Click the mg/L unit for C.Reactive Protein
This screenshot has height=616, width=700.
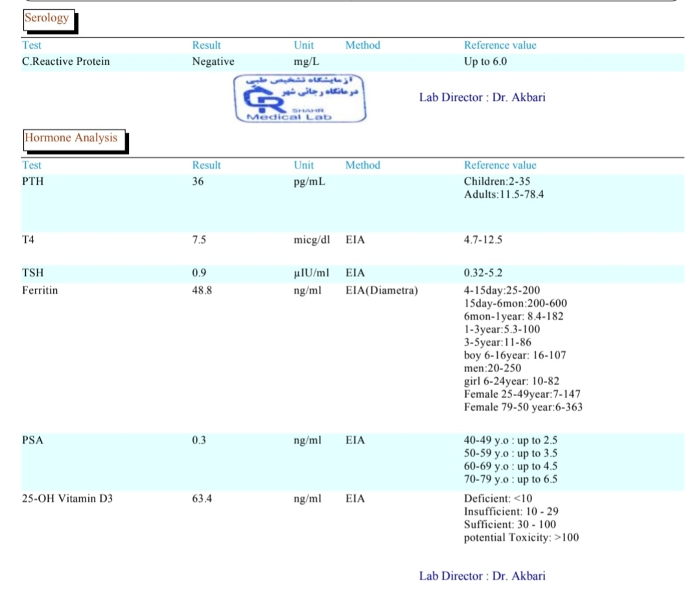[306, 61]
